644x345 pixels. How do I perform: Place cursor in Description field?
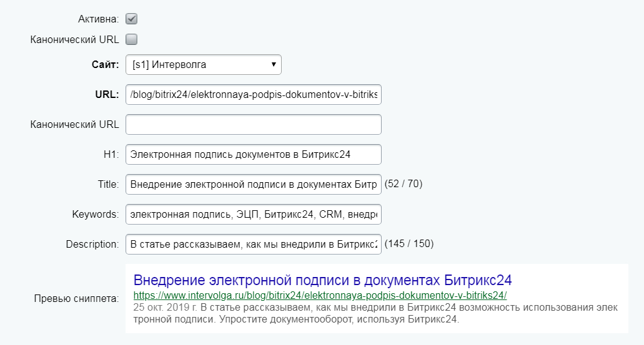coord(254,245)
